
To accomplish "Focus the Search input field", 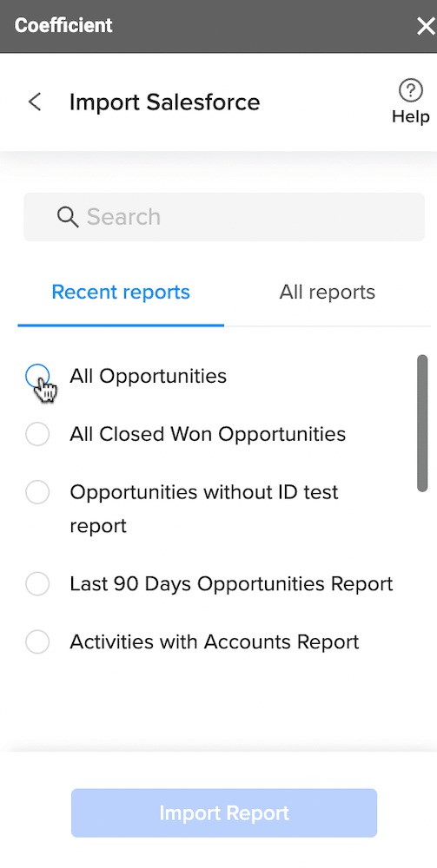I will (x=224, y=217).
